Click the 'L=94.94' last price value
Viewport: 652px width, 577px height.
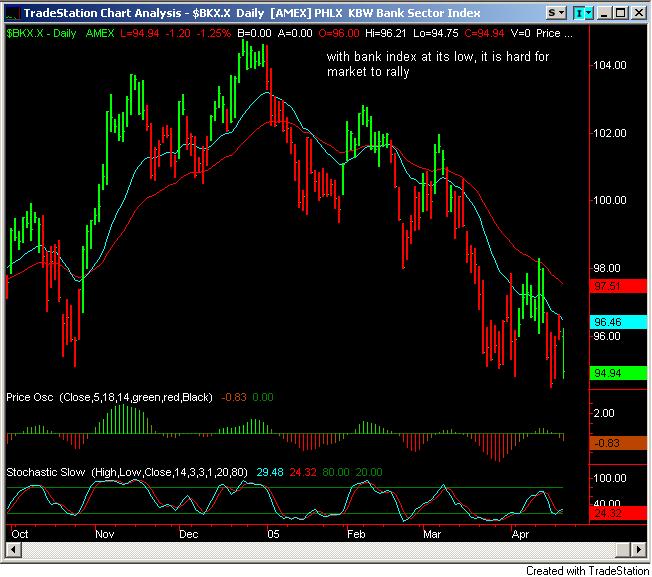point(140,33)
